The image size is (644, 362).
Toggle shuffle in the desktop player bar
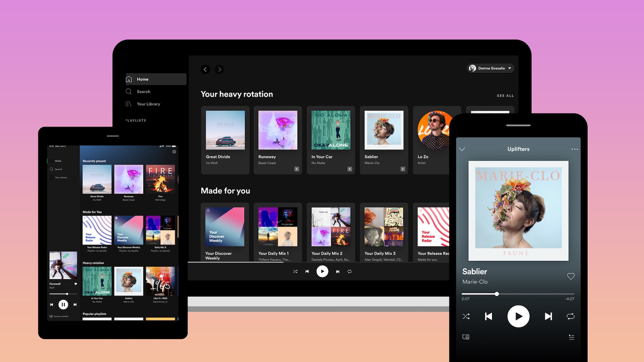(x=295, y=271)
